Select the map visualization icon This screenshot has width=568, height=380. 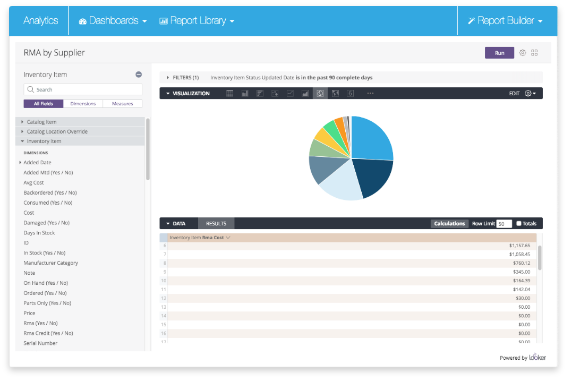click(x=335, y=93)
